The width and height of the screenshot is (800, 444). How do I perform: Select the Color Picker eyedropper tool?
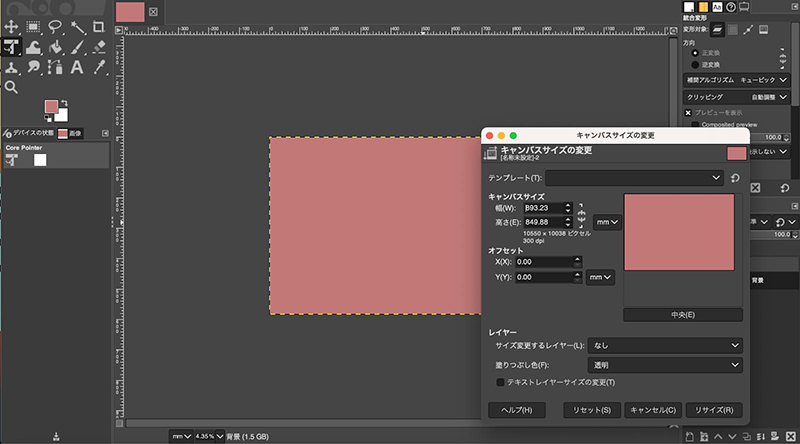tap(99, 67)
